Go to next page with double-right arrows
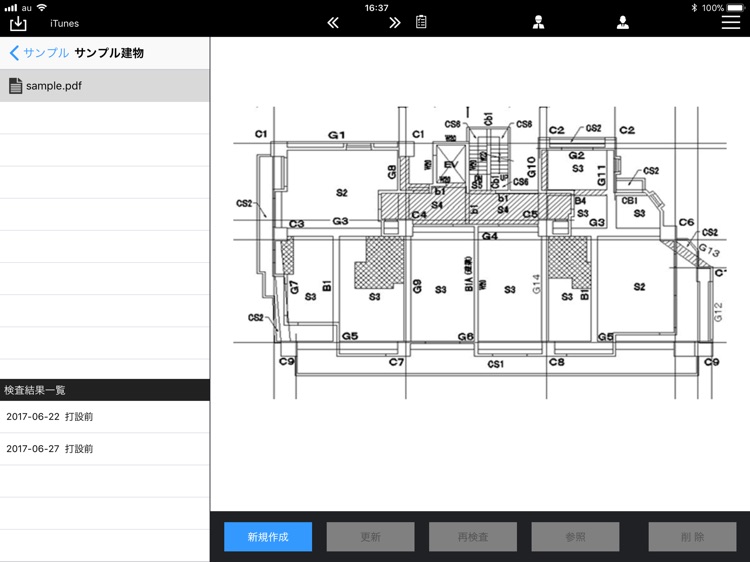750x562 pixels. (395, 22)
